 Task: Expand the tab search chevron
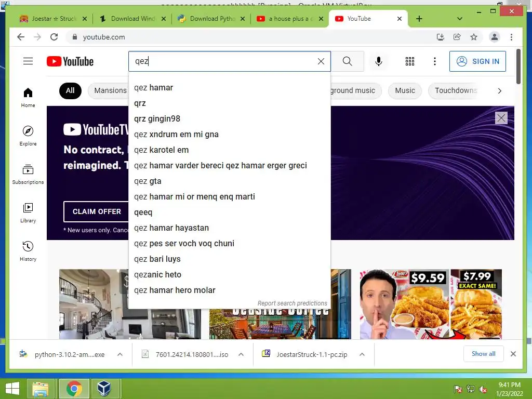click(x=459, y=19)
